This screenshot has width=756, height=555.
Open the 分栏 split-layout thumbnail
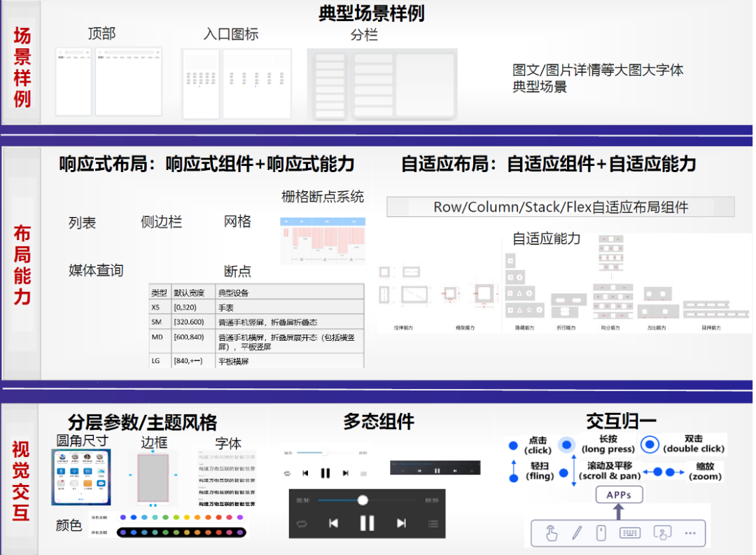(x=382, y=85)
